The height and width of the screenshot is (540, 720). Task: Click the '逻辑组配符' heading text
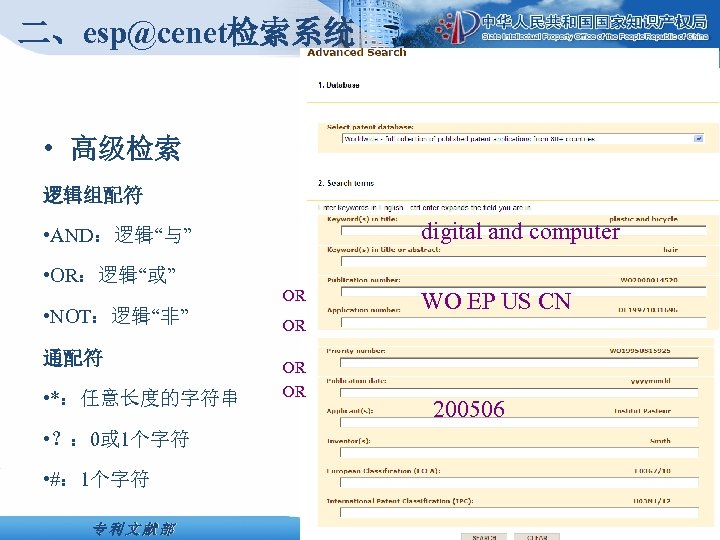click(93, 195)
